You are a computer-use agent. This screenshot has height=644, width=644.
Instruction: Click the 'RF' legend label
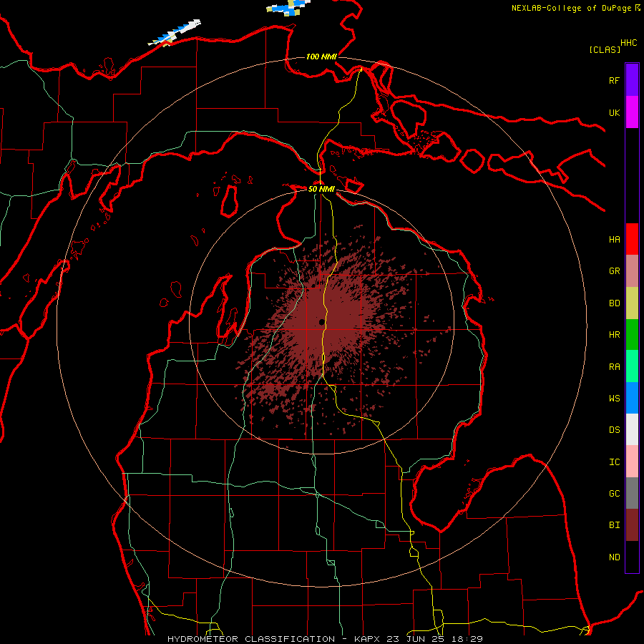[x=614, y=80]
